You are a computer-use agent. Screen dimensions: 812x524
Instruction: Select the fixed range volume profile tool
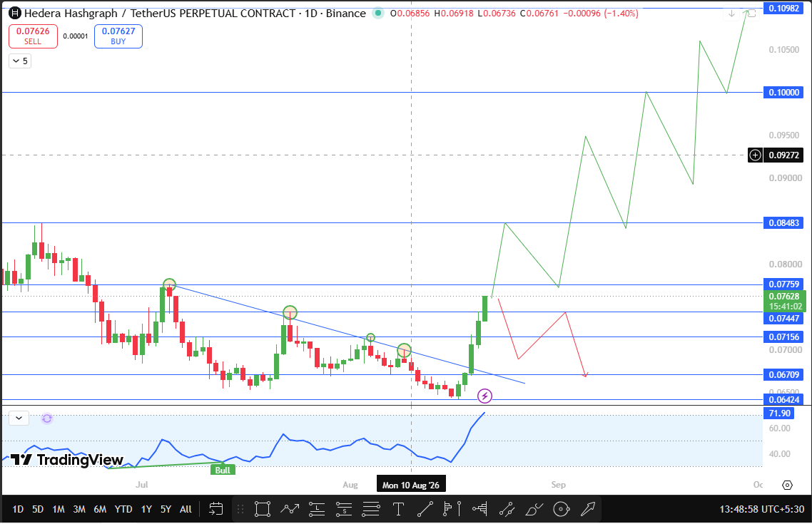click(x=452, y=509)
